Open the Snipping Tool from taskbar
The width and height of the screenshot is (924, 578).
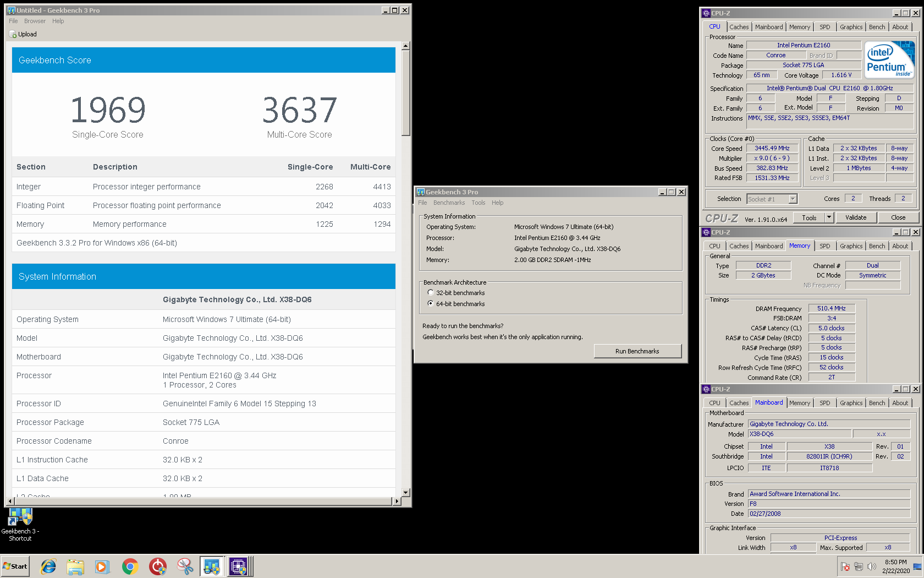(x=185, y=566)
